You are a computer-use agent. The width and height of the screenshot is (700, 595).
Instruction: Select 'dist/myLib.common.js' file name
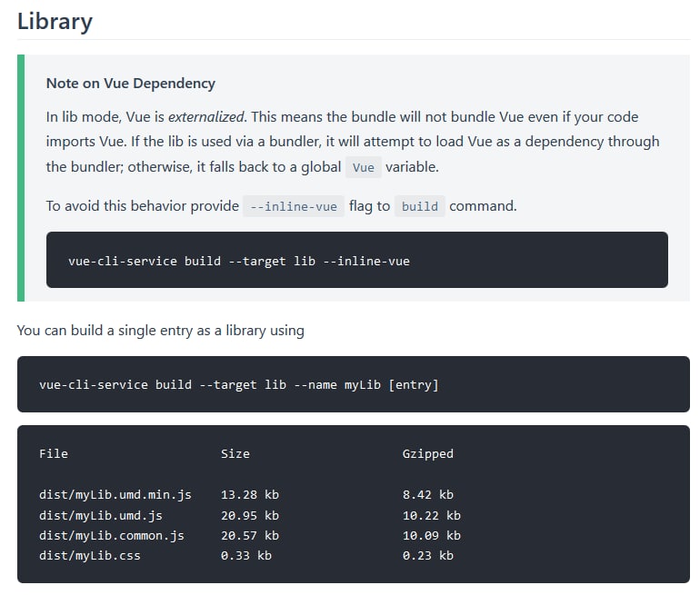pos(112,535)
